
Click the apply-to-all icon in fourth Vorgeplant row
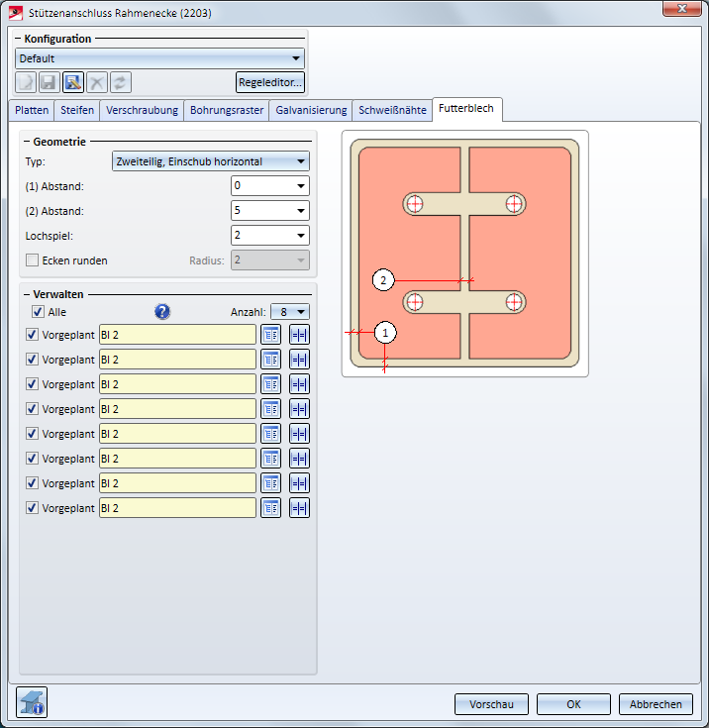click(299, 409)
